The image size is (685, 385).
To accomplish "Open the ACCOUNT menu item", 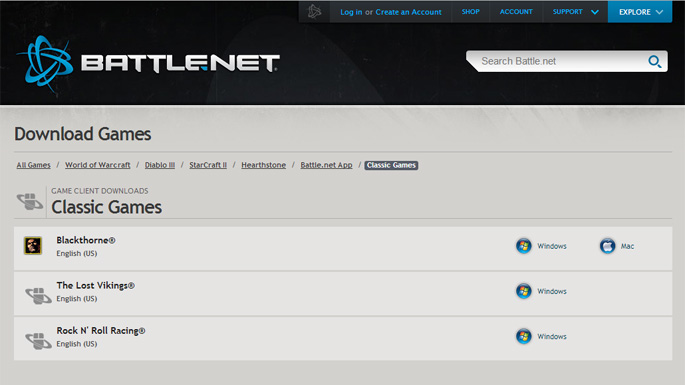I will pos(516,12).
